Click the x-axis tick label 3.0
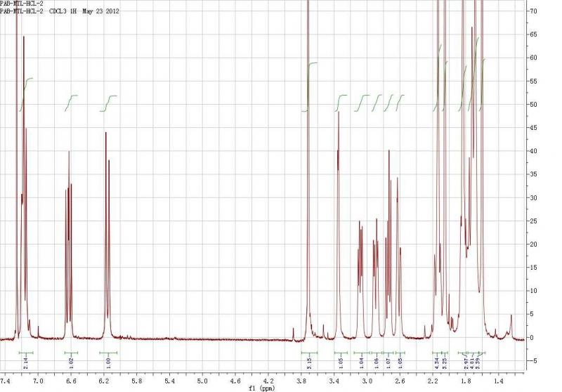 coord(367,381)
